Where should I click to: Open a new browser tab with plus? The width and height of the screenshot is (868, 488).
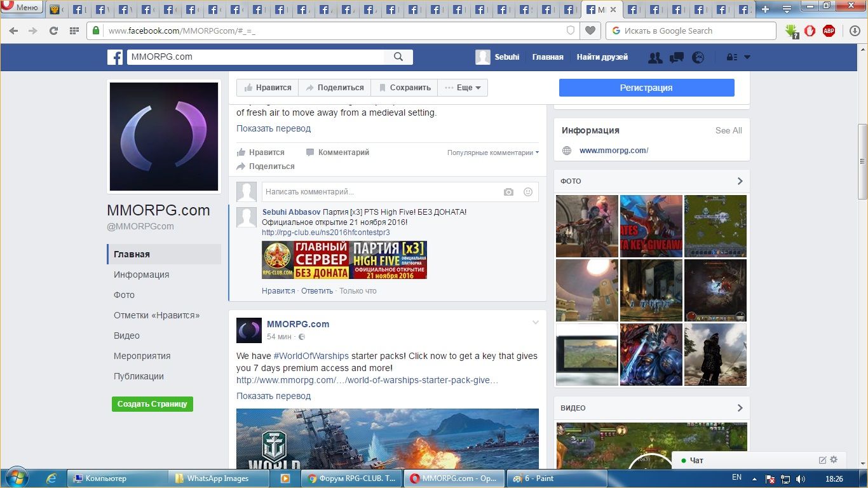pos(765,9)
